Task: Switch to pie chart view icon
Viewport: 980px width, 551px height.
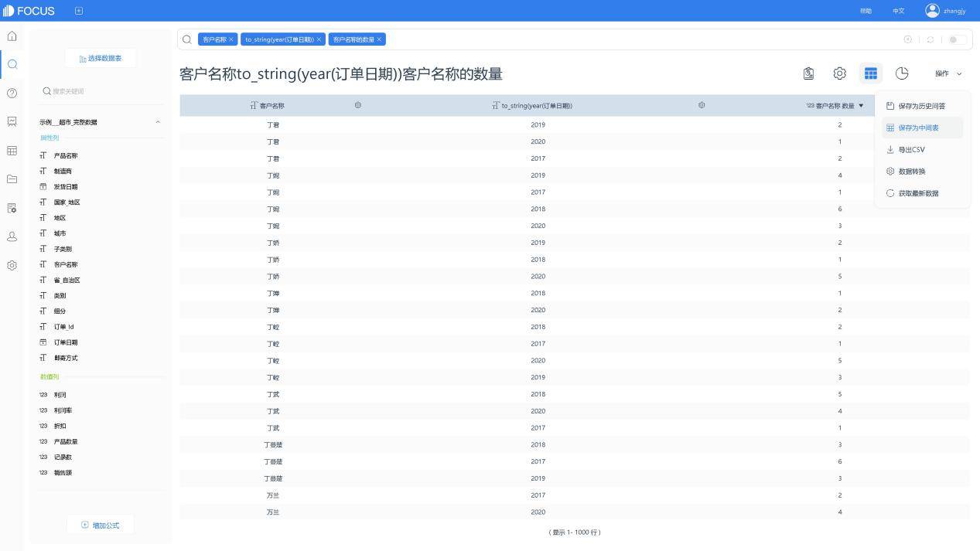Action: pyautogui.click(x=902, y=73)
